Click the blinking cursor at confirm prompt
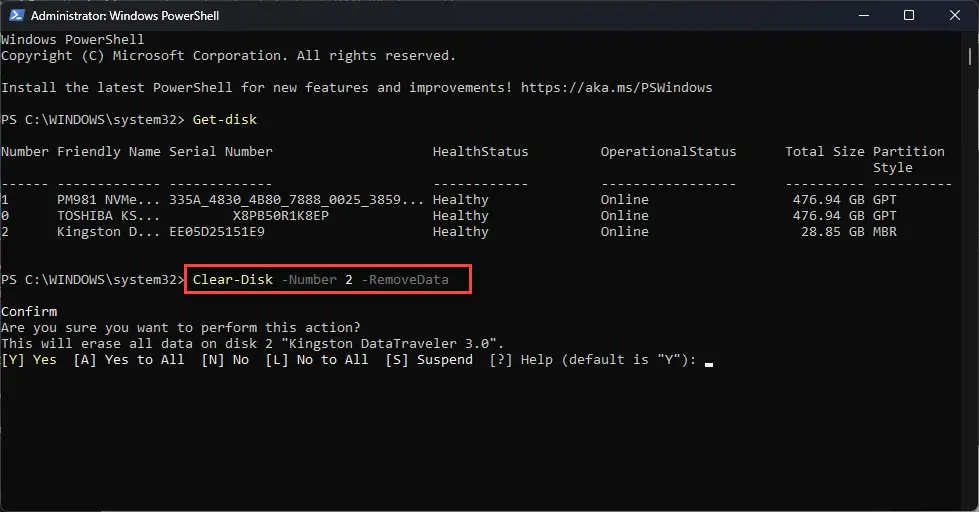 (x=709, y=363)
